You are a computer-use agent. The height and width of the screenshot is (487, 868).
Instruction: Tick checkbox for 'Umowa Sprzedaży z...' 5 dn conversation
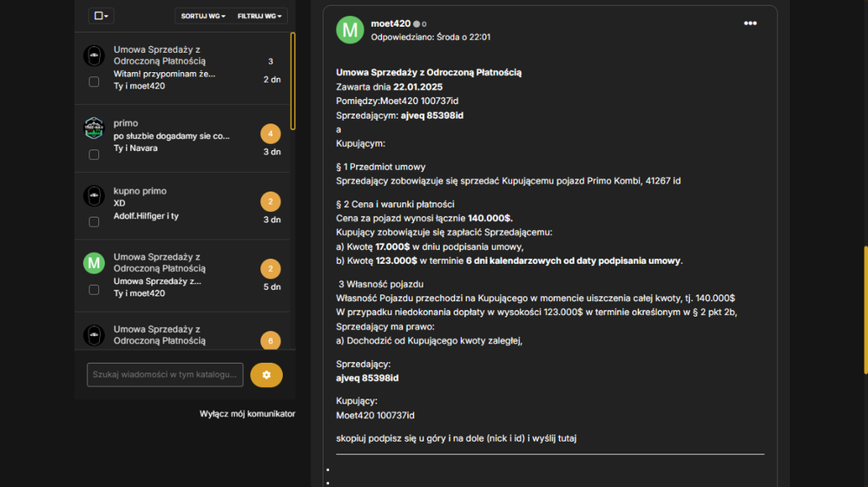[94, 290]
